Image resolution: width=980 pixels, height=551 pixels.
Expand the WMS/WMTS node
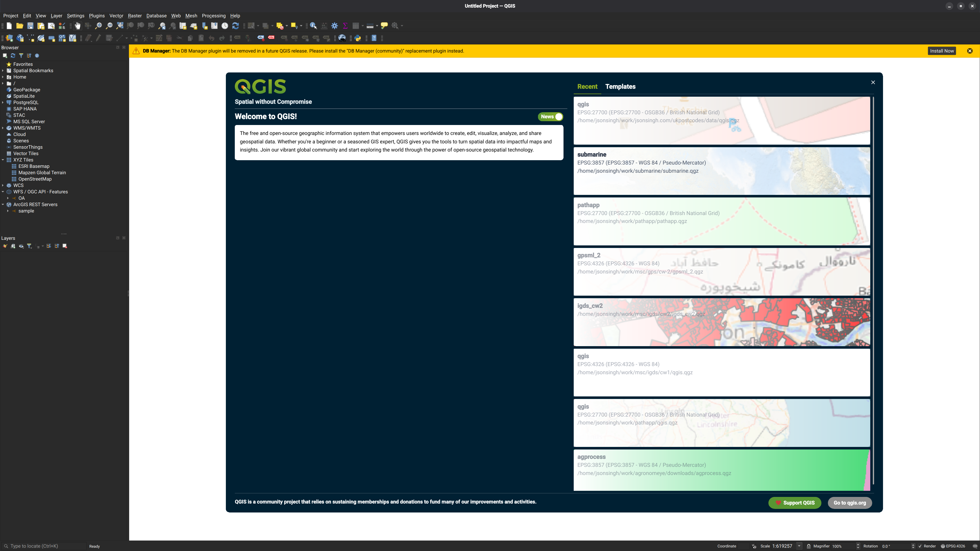click(3, 128)
